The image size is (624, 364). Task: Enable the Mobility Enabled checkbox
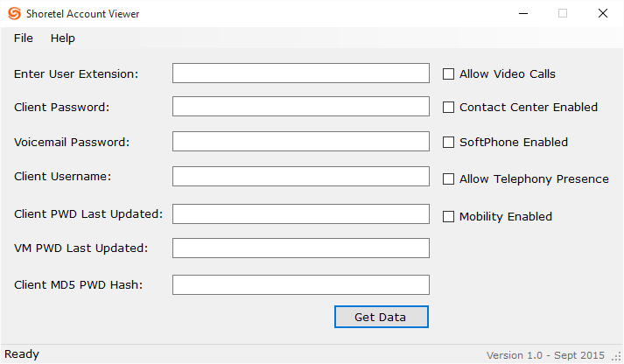(x=449, y=217)
